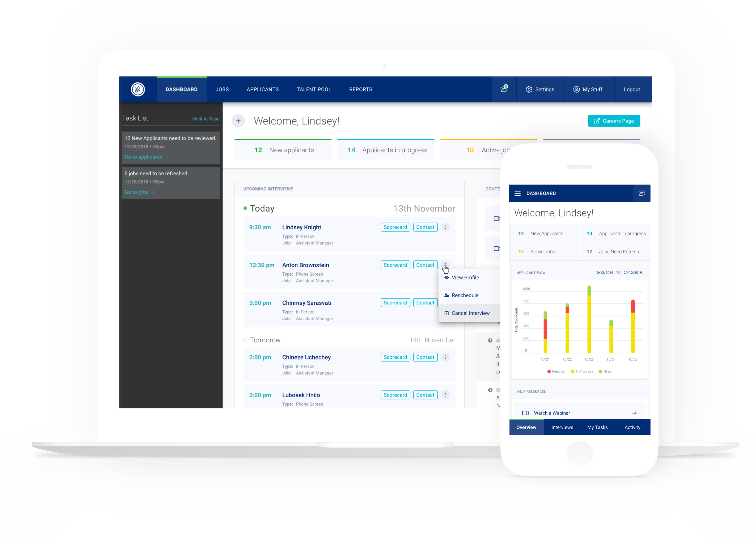
Task: Open the messages chat icon in the top navbar
Action: (504, 89)
